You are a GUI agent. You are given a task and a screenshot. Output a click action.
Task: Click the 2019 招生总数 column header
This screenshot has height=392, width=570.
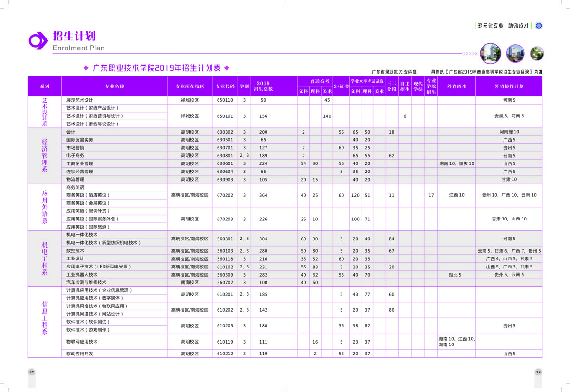click(264, 86)
